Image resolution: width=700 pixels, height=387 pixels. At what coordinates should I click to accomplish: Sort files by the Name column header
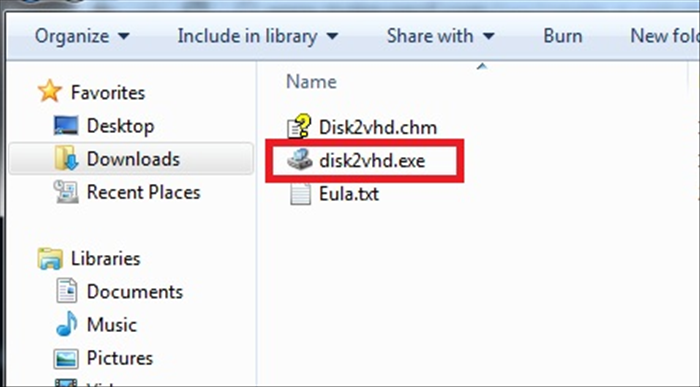click(312, 82)
